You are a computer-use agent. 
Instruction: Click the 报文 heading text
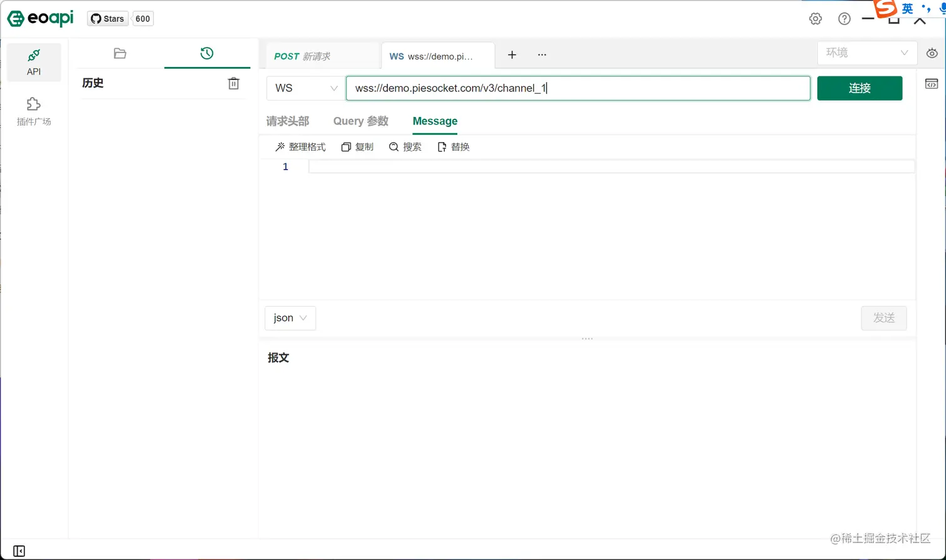point(278,358)
